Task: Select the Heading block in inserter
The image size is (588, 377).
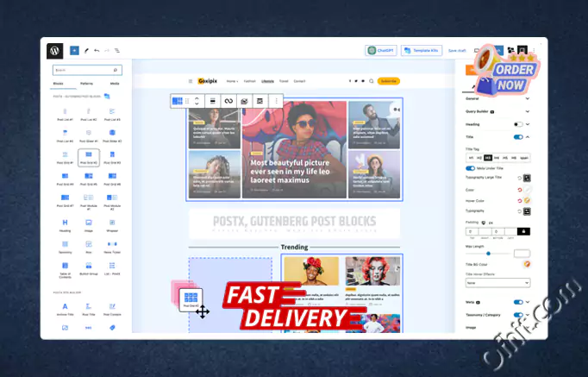Action: [x=66, y=226]
